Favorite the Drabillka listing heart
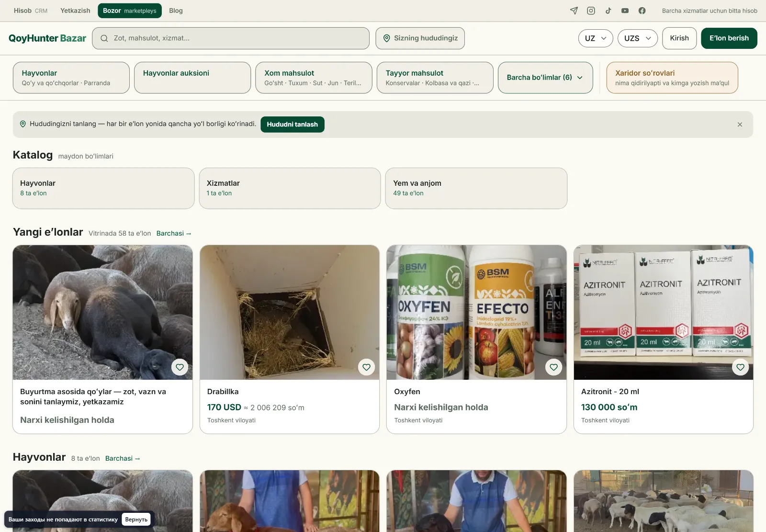The width and height of the screenshot is (766, 532). [x=366, y=367]
